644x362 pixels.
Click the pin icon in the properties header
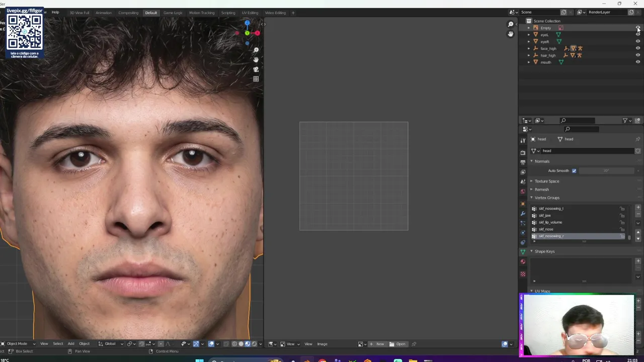pos(638,139)
